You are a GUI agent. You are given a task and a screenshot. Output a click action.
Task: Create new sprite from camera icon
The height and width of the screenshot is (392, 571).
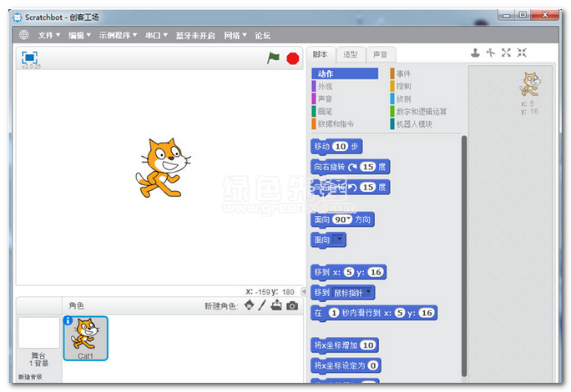(x=292, y=306)
